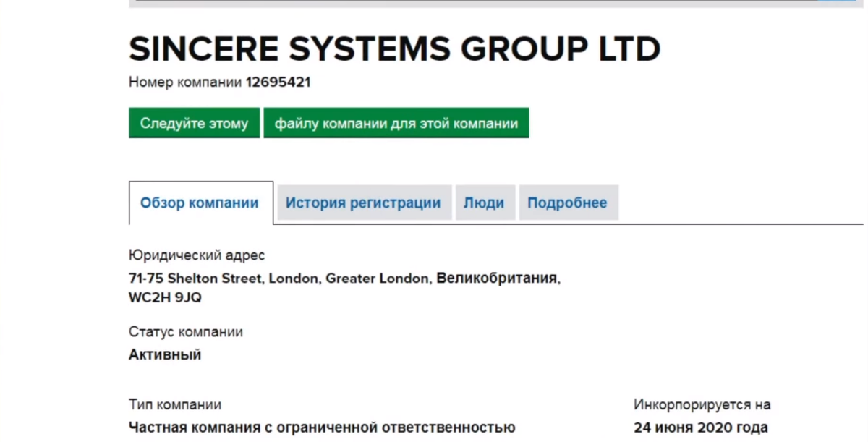This screenshot has height=442, width=868.
Task: Click the 'Тип компании' label
Action: (x=175, y=405)
